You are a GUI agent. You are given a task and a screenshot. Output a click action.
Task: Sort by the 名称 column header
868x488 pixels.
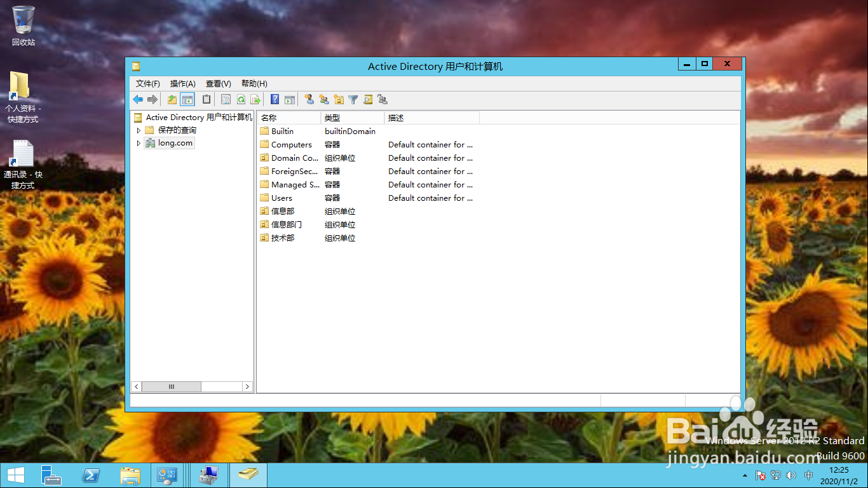point(289,118)
